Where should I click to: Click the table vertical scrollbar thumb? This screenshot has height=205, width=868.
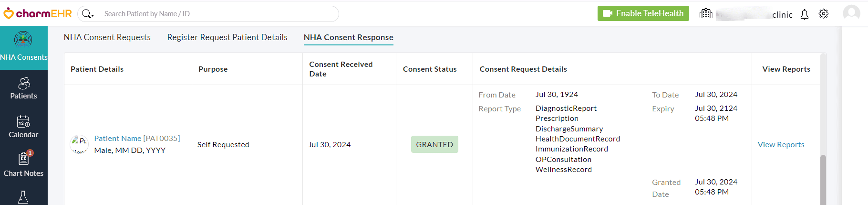pos(823,180)
